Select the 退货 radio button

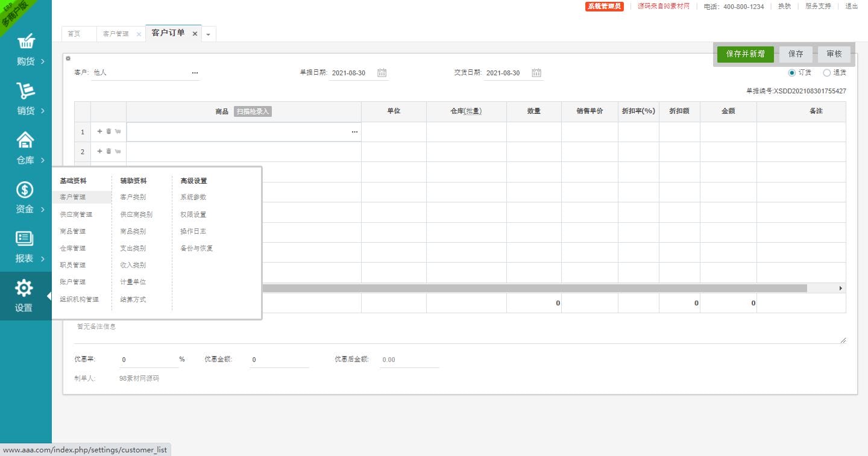[826, 72]
